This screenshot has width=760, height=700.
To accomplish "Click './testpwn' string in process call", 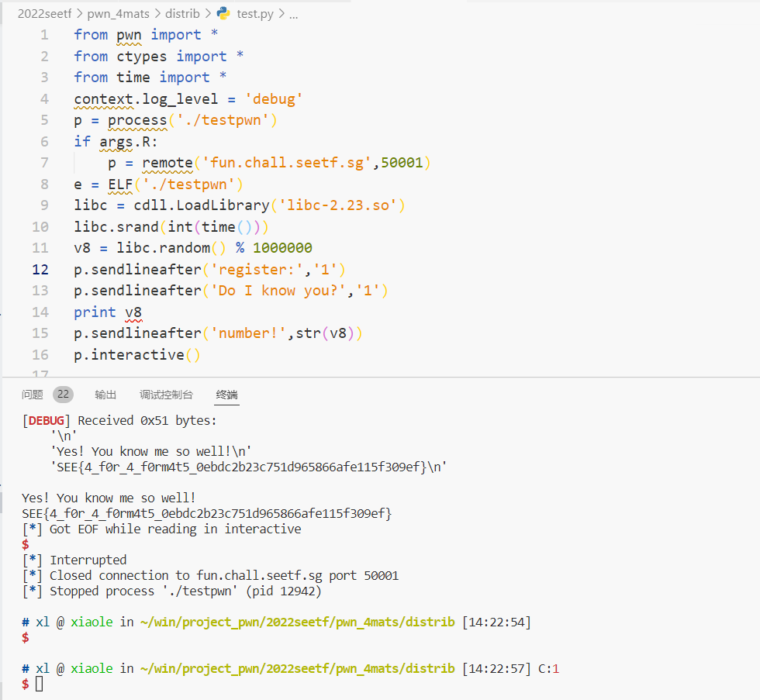I will [x=223, y=120].
